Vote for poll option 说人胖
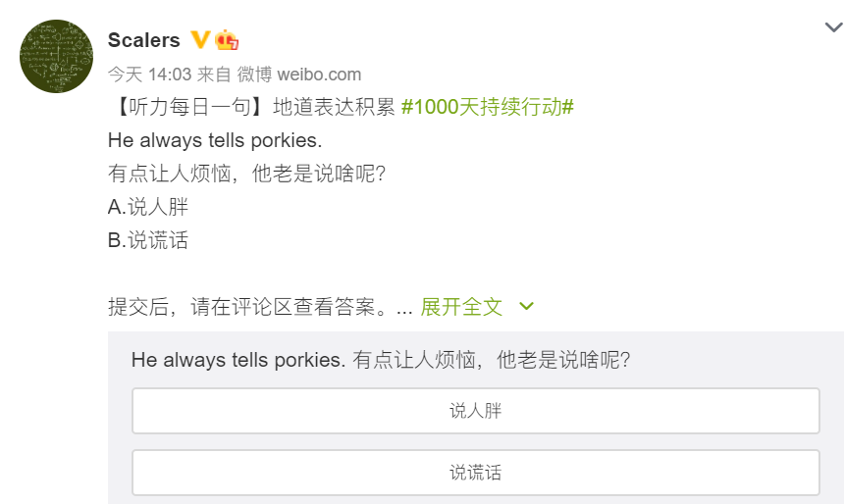Screen dimensions: 844x504 pyautogui.click(x=476, y=411)
